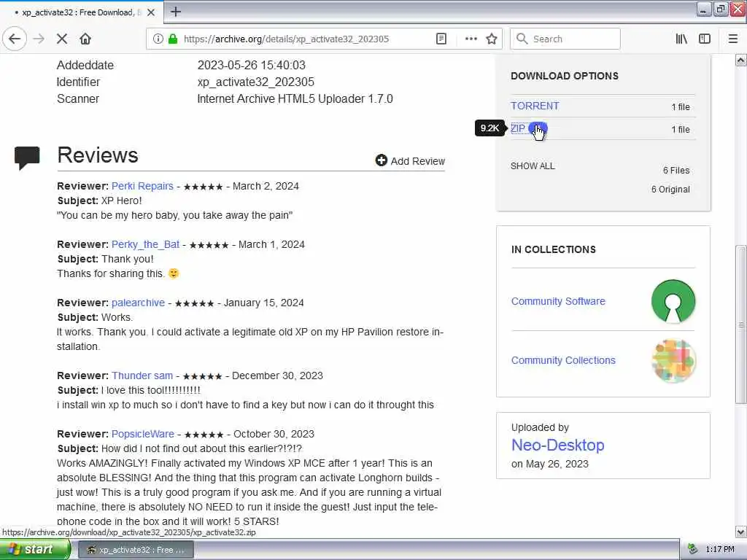Click the forward navigation arrow
The width and height of the screenshot is (747, 560).
39,39
